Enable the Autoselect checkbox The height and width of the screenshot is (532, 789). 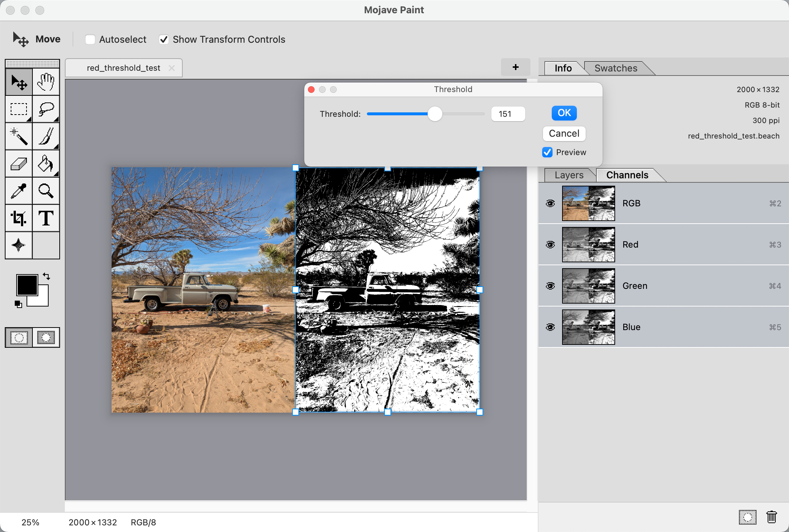click(90, 39)
